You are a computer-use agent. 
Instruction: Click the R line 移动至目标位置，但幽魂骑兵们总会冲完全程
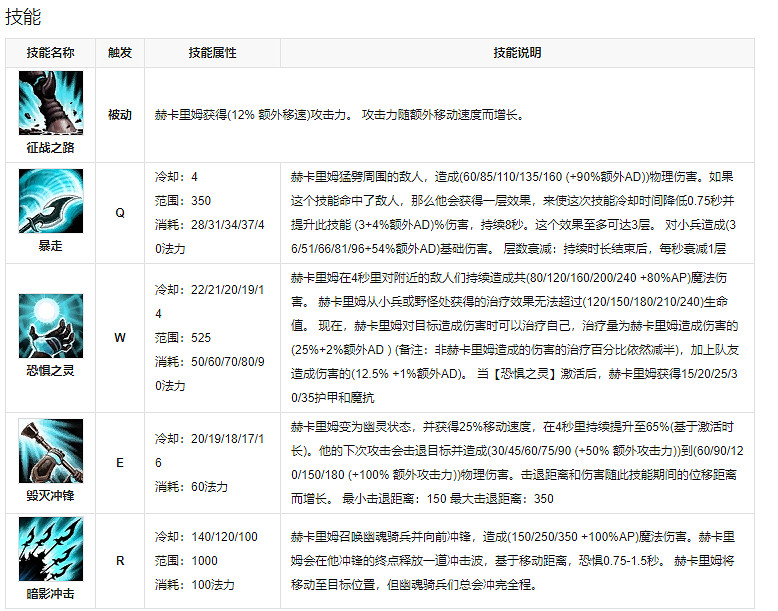415,585
